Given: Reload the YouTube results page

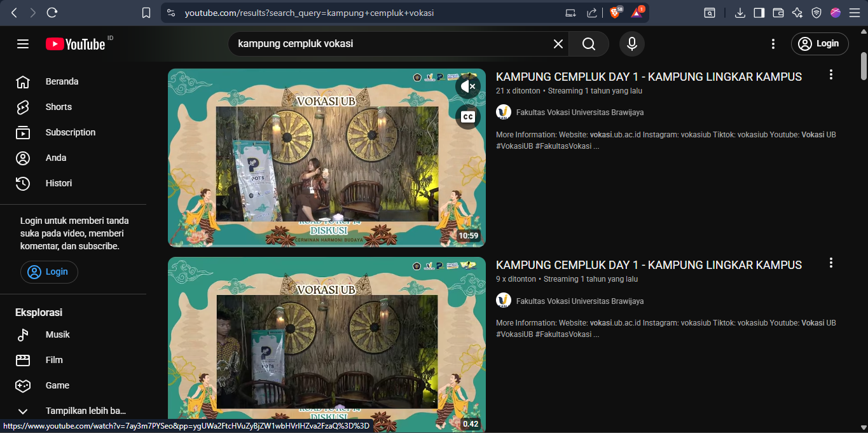Looking at the screenshot, I should [52, 13].
